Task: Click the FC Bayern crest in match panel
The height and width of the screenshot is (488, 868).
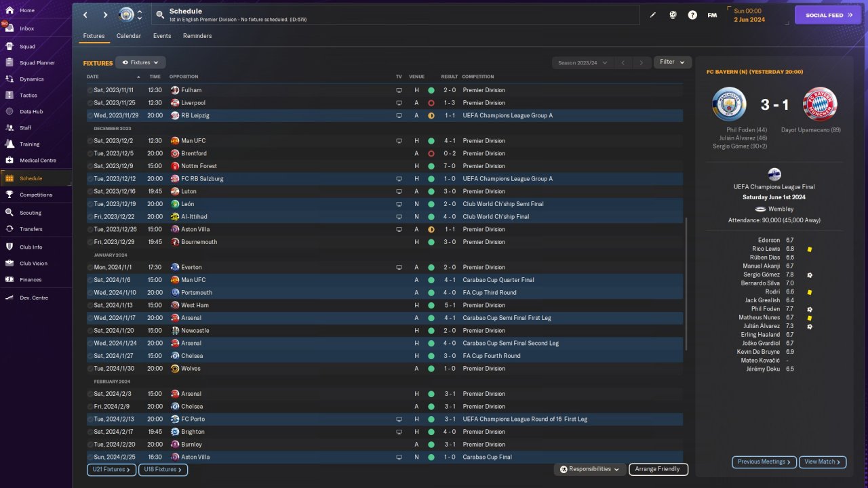Action: (x=820, y=104)
